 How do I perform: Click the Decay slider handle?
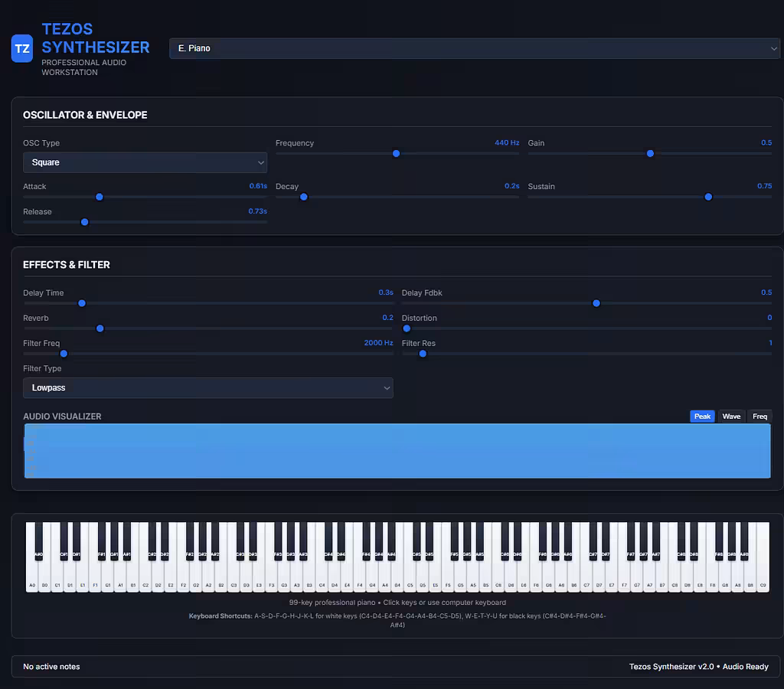303,197
